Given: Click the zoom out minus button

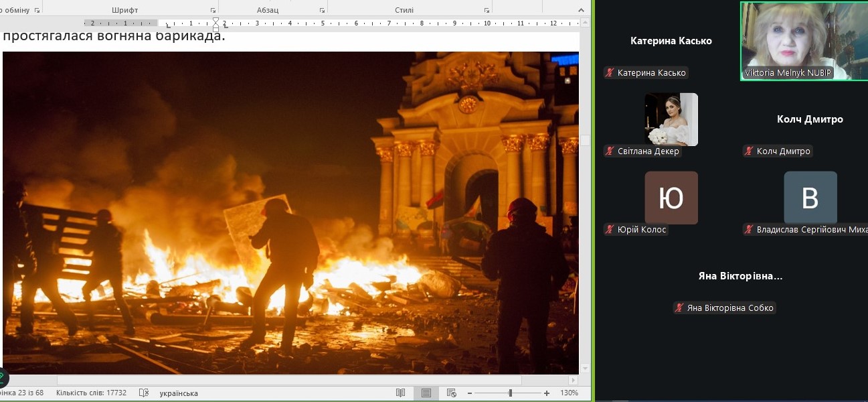Looking at the screenshot, I should pyautogui.click(x=470, y=393).
